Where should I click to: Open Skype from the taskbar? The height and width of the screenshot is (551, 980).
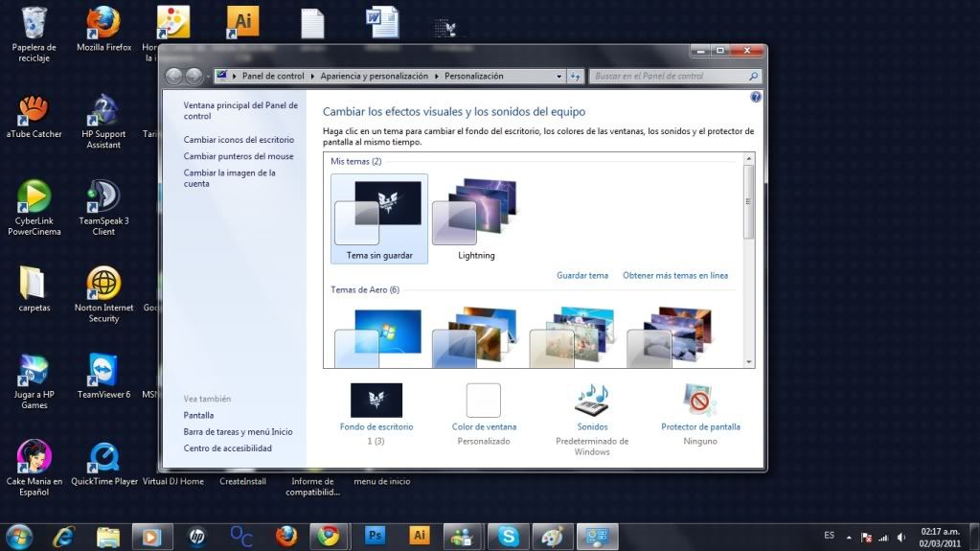(508, 537)
